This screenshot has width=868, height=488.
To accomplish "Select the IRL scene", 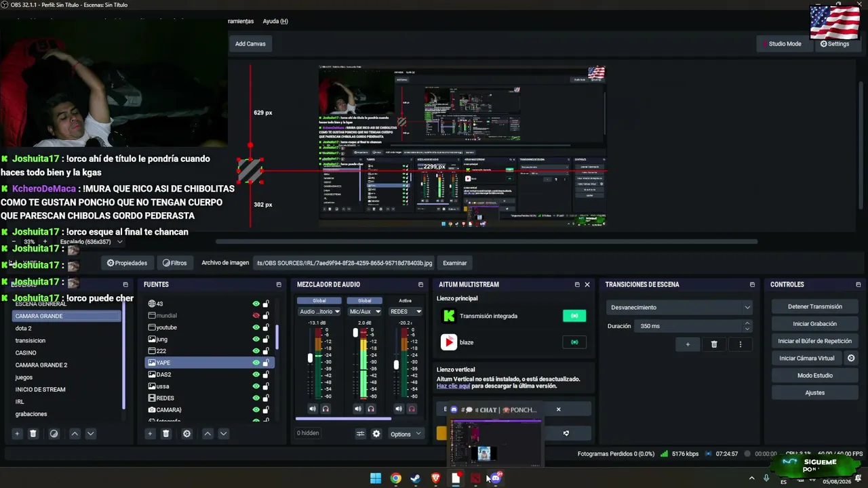I will 66,402.
